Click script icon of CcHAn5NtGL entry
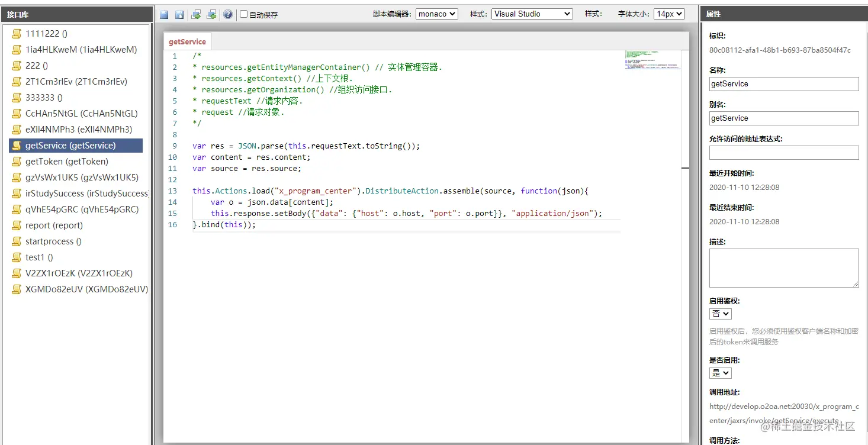This screenshot has width=868, height=445. click(x=17, y=114)
